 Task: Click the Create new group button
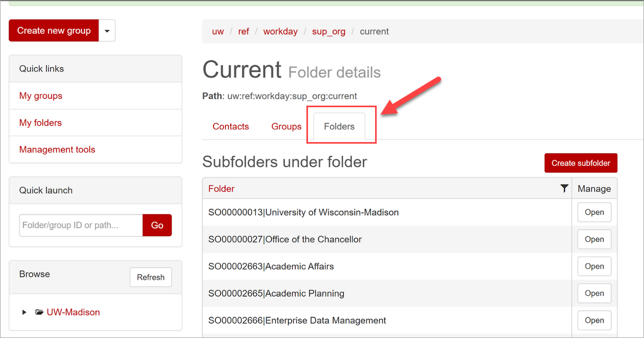[x=54, y=31]
